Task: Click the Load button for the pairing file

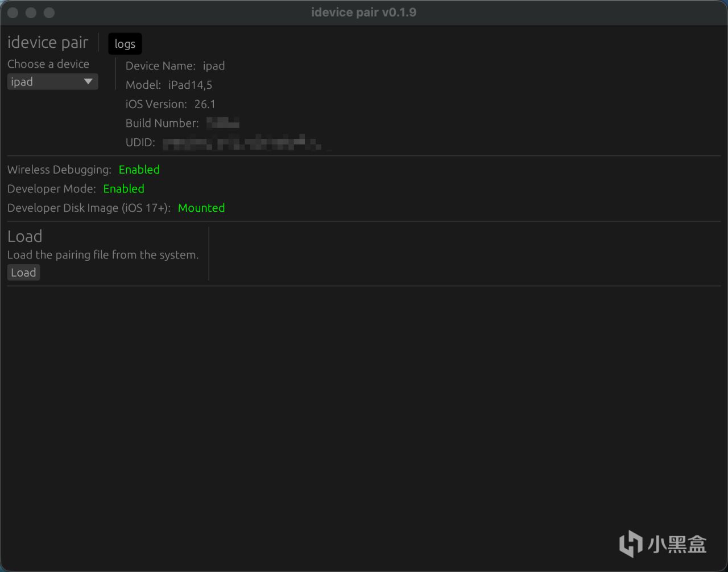Action: click(x=23, y=273)
